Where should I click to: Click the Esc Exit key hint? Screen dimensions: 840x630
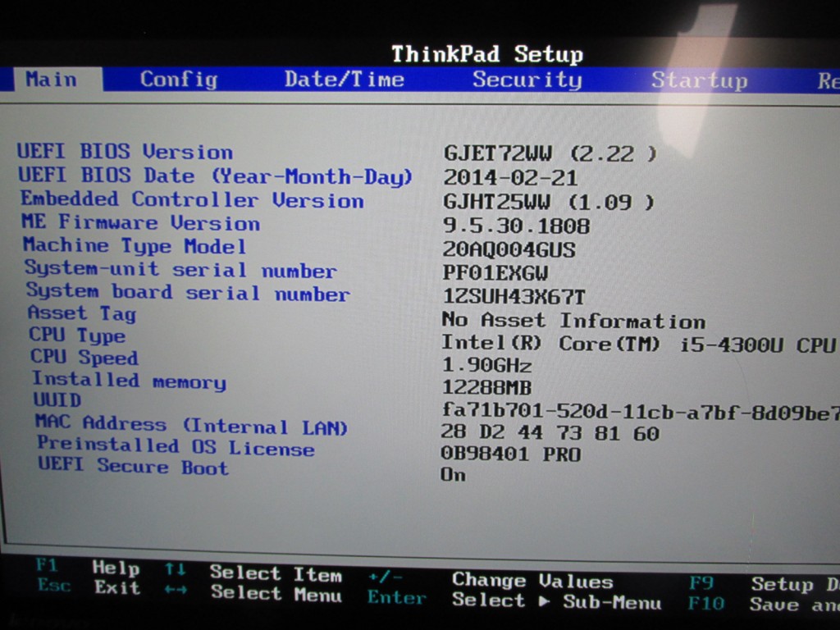click(89, 587)
